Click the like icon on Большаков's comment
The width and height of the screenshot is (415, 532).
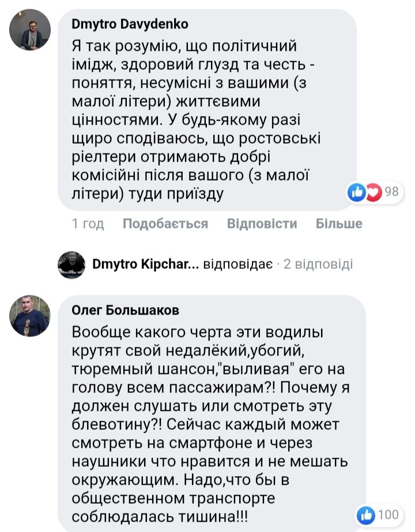pos(367,514)
